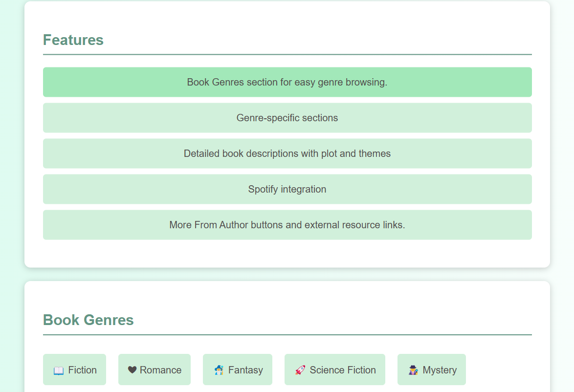Click the detective icon beside Mystery
The image size is (574, 392).
pyautogui.click(x=413, y=370)
